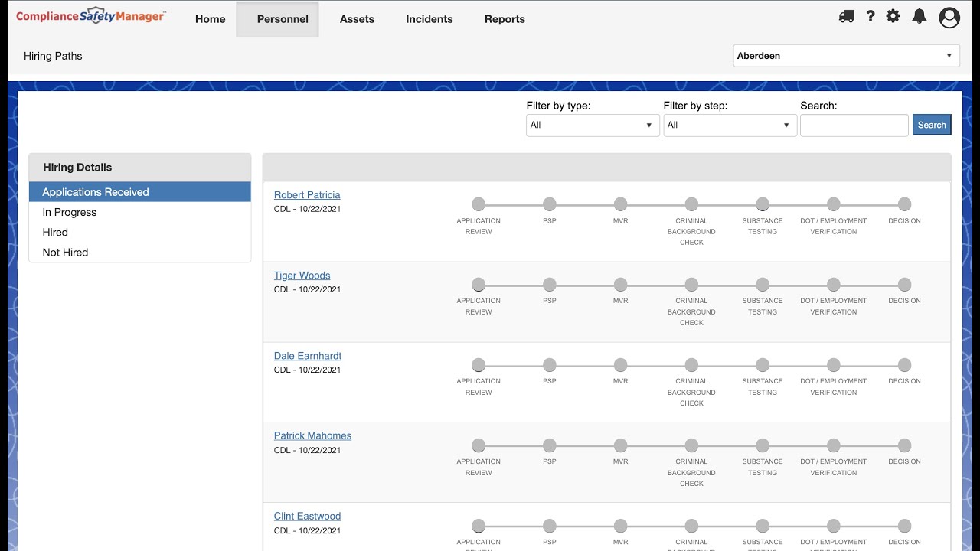Open Dale Earnhardt's applicant link

pyautogui.click(x=308, y=356)
